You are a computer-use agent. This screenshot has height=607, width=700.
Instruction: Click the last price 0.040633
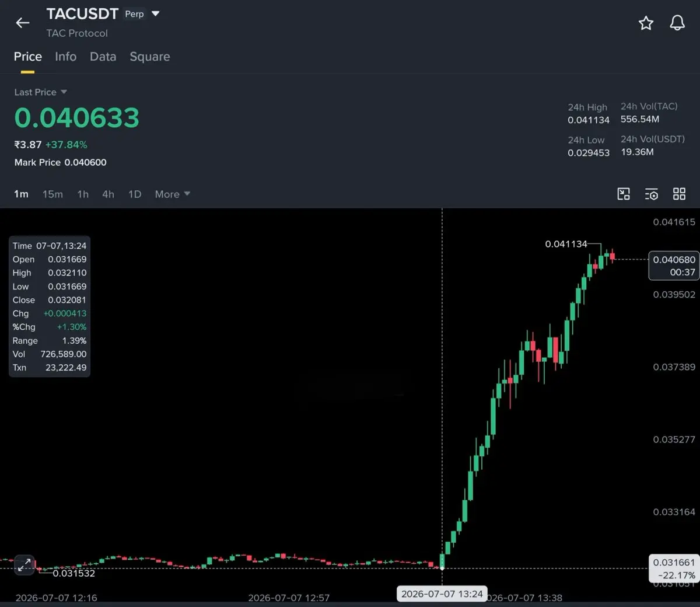(77, 118)
